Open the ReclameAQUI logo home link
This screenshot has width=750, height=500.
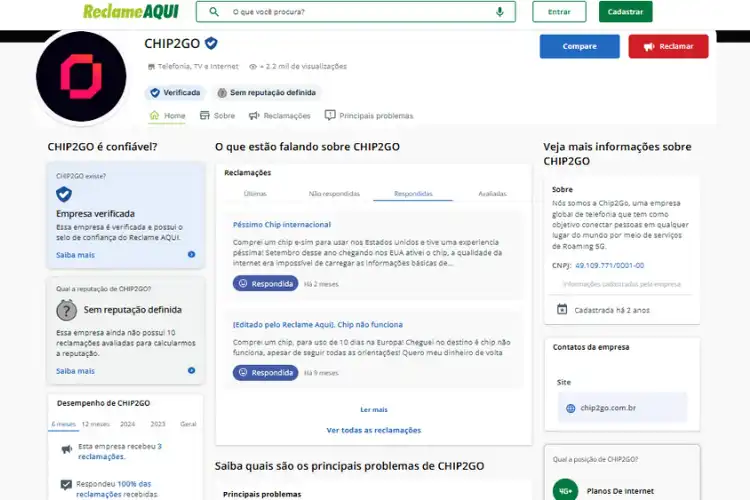coord(131,11)
